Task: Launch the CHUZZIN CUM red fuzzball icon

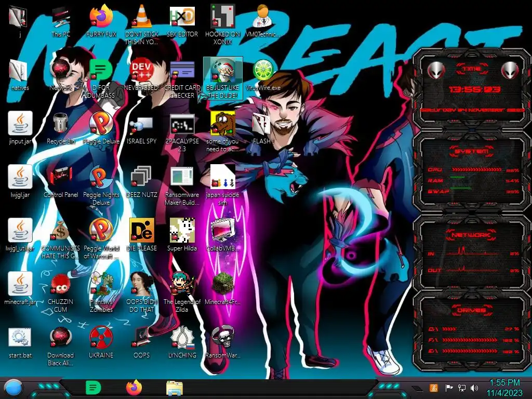Action: [x=61, y=284]
